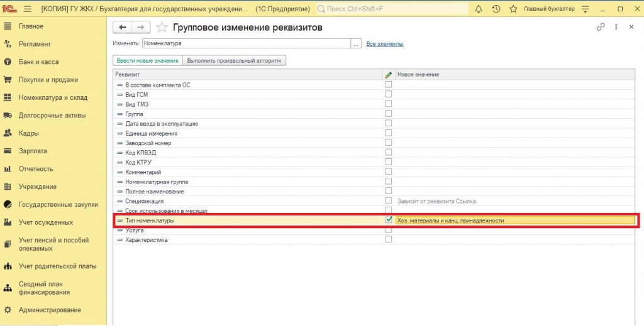Open the hamburger functions menu in title bar
Screen dimensions: 644x326
pos(28,9)
